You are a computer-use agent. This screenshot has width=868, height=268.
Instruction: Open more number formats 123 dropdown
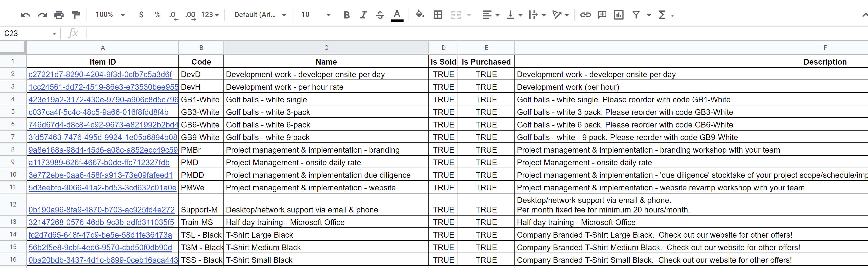click(x=209, y=15)
